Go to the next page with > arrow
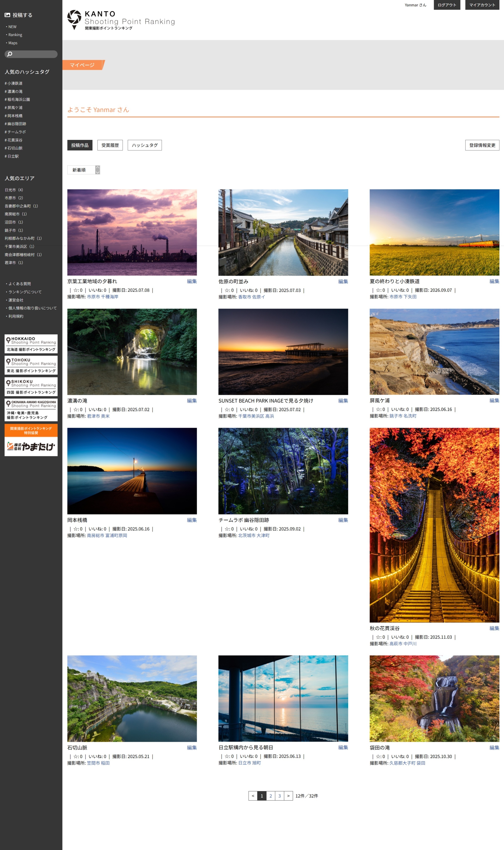 (x=288, y=796)
